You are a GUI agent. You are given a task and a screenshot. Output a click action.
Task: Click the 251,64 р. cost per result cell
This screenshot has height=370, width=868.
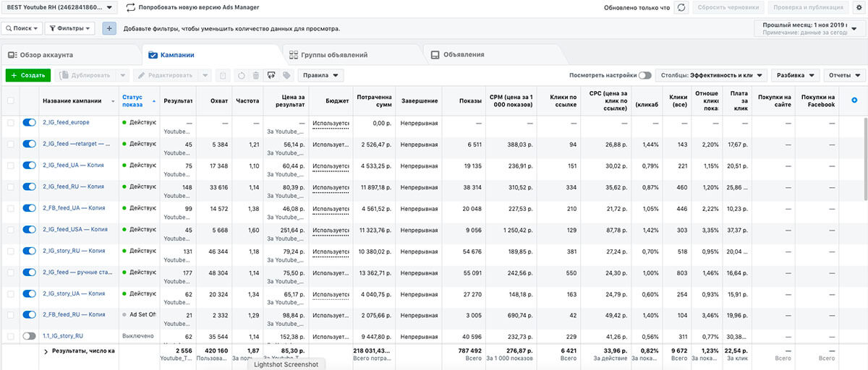coord(291,230)
